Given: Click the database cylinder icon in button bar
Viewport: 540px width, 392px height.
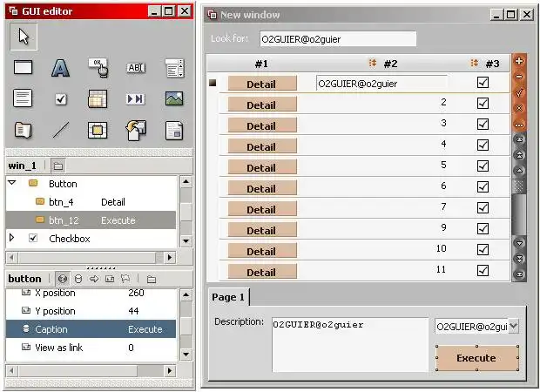Looking at the screenshot, I should 78,279.
